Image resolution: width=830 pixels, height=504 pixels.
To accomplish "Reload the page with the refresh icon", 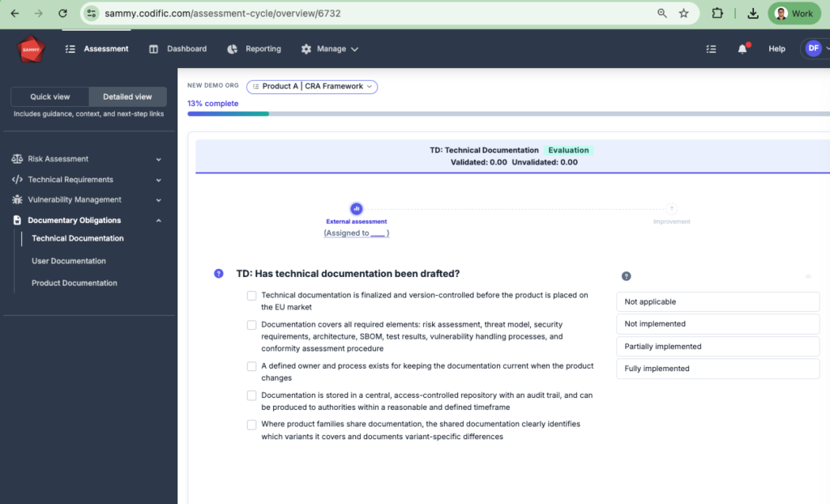I will (x=62, y=13).
